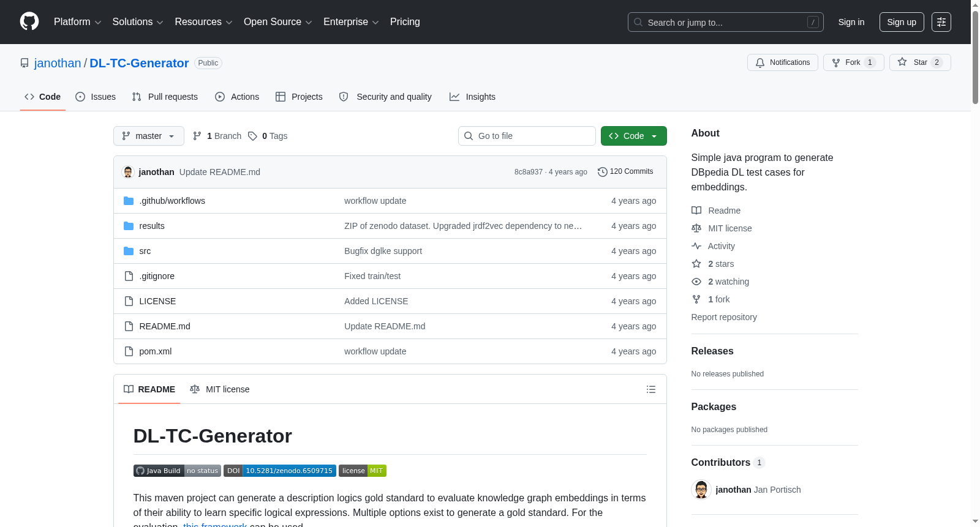Click the star icon beside 2 stars
This screenshot has width=980, height=527.
[x=696, y=264]
